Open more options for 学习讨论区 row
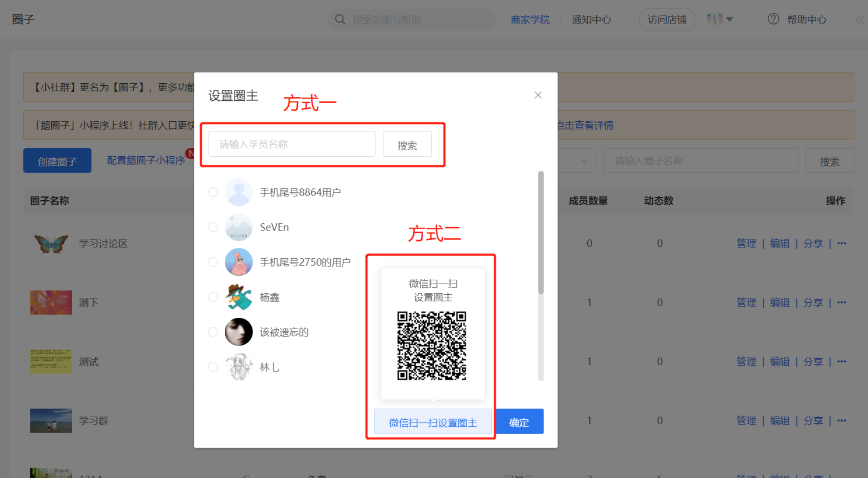The width and height of the screenshot is (868, 478). pyautogui.click(x=842, y=243)
